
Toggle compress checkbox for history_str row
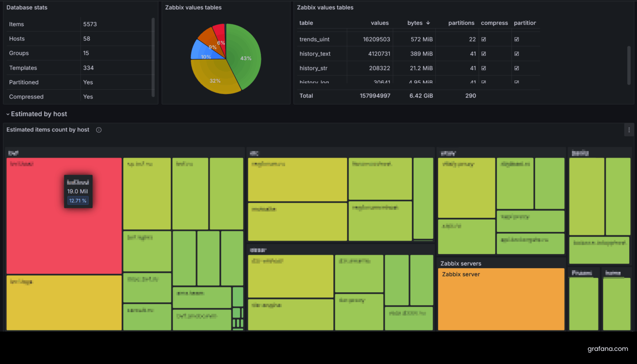click(483, 68)
